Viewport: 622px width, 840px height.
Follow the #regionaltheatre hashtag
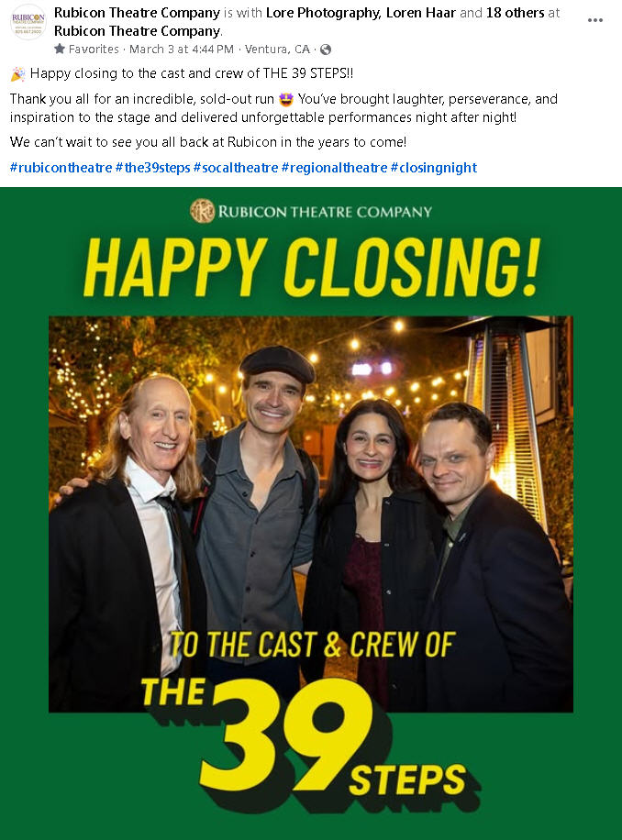pos(334,168)
